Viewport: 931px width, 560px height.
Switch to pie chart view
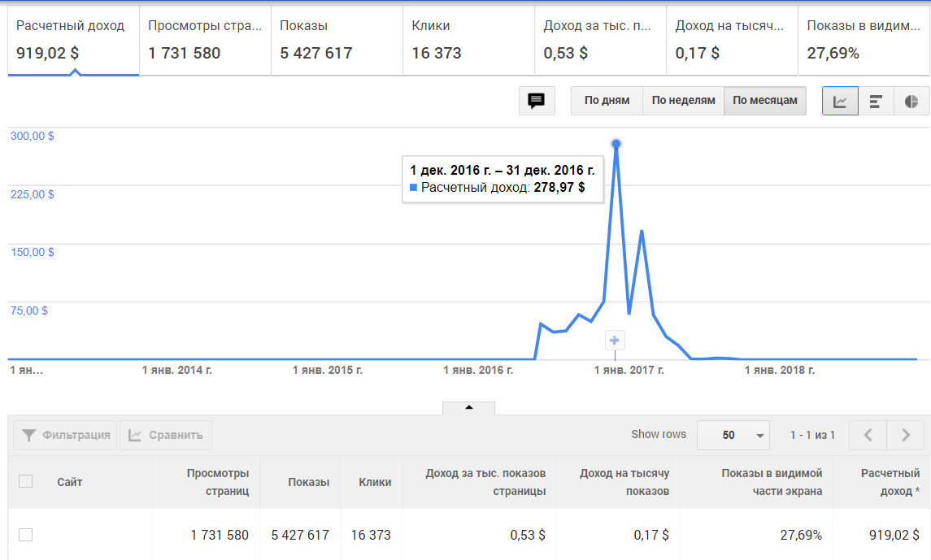point(911,101)
